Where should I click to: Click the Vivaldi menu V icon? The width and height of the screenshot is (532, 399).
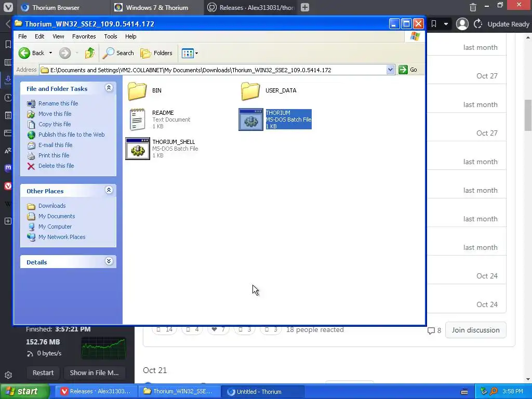click(8, 7)
